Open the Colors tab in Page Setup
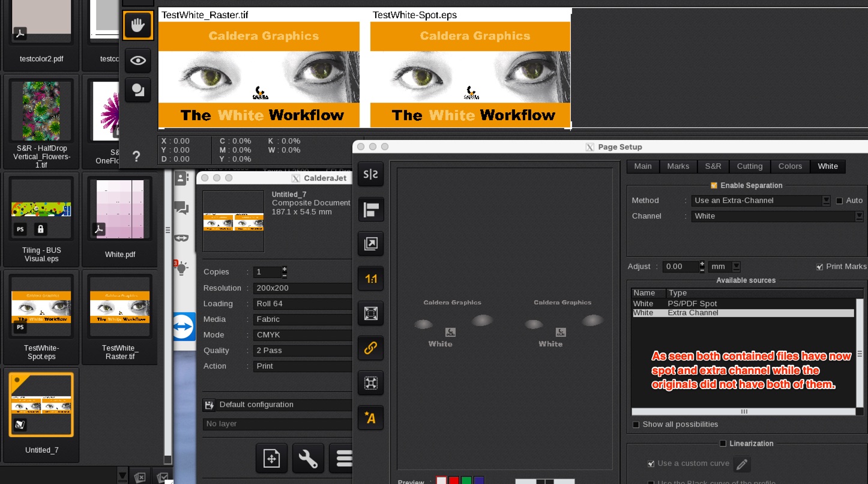868x484 pixels. (790, 166)
